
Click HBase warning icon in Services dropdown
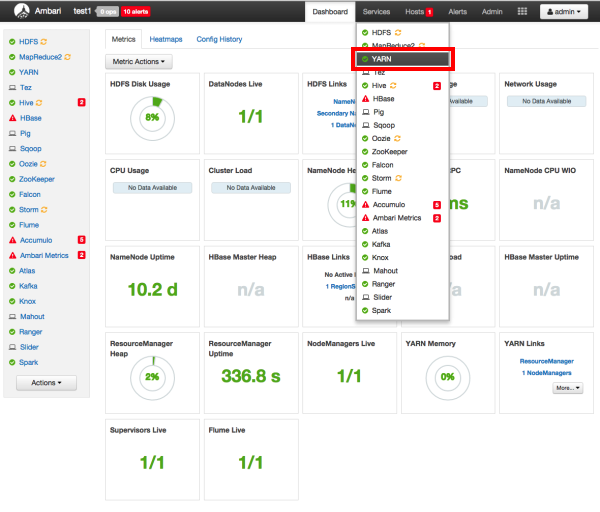point(365,99)
